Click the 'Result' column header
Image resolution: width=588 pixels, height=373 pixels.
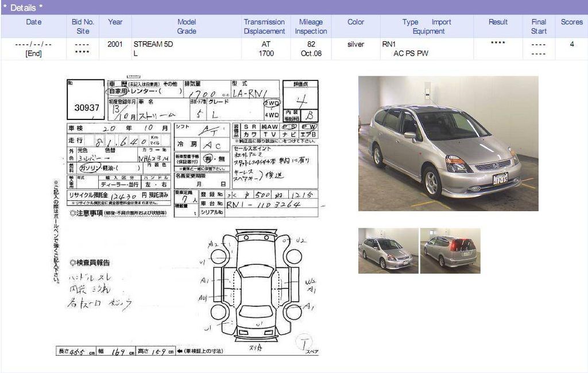click(x=498, y=22)
